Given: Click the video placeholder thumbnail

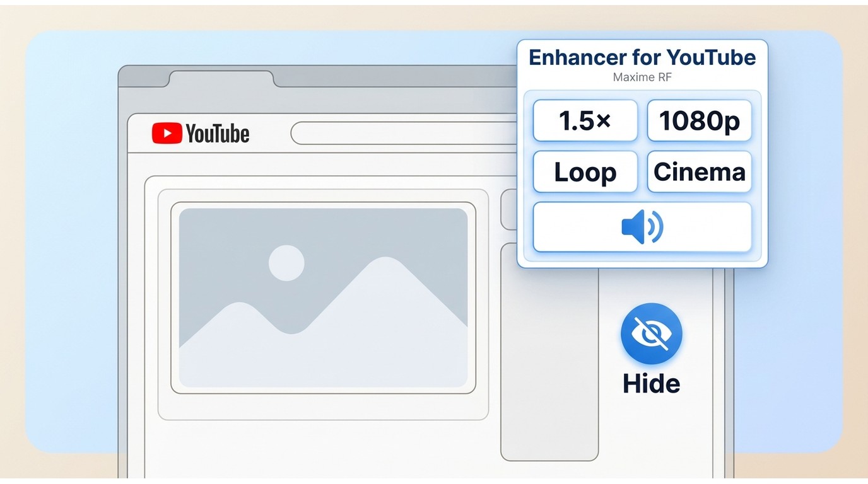Looking at the screenshot, I should pyautogui.click(x=323, y=297).
